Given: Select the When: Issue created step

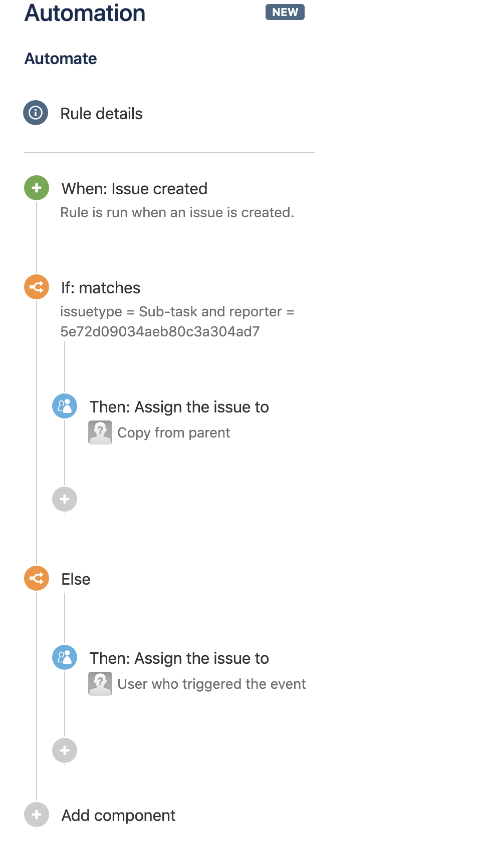Looking at the screenshot, I should [134, 189].
